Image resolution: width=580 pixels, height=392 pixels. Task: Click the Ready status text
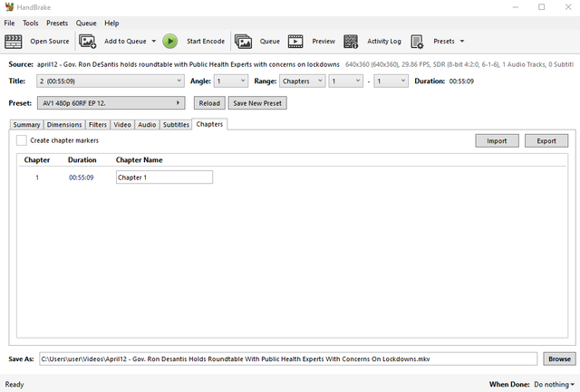coord(14,385)
